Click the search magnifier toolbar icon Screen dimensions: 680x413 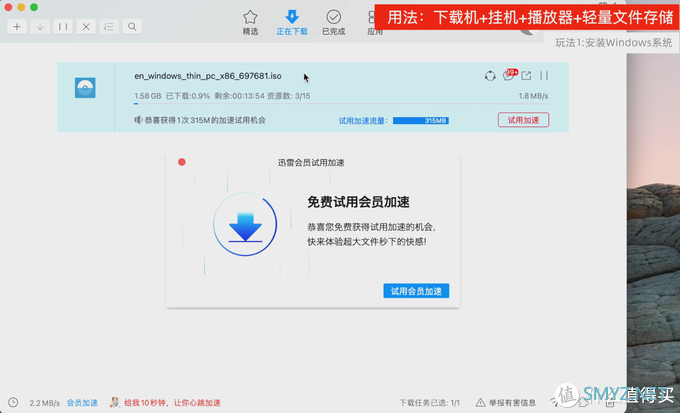pyautogui.click(x=132, y=27)
